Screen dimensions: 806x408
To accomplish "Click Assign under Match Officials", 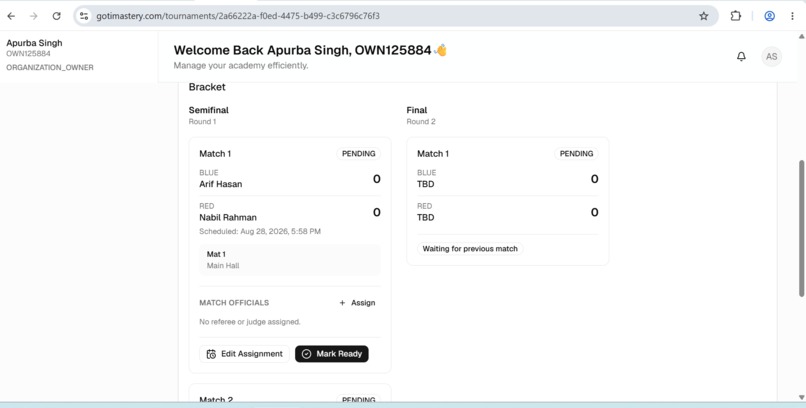I will [357, 303].
